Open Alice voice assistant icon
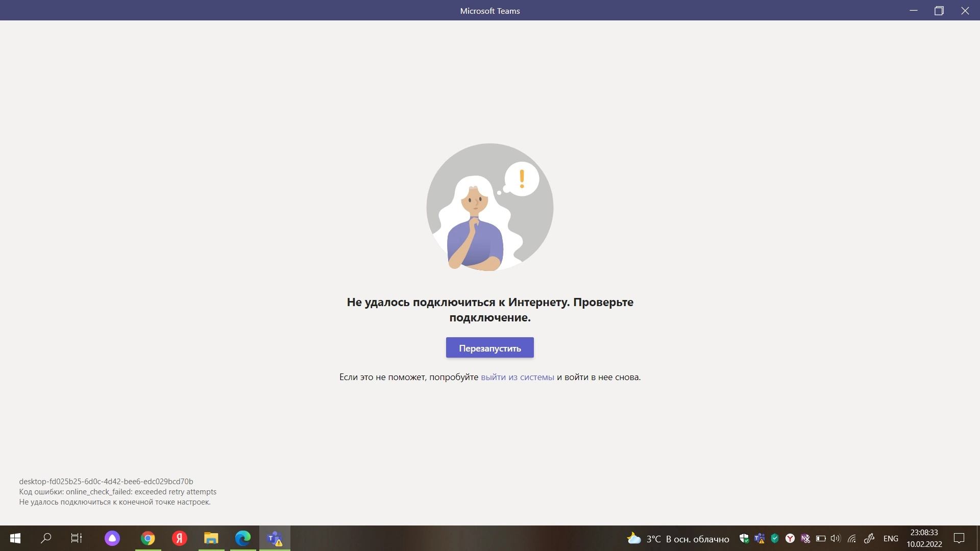 click(112, 538)
